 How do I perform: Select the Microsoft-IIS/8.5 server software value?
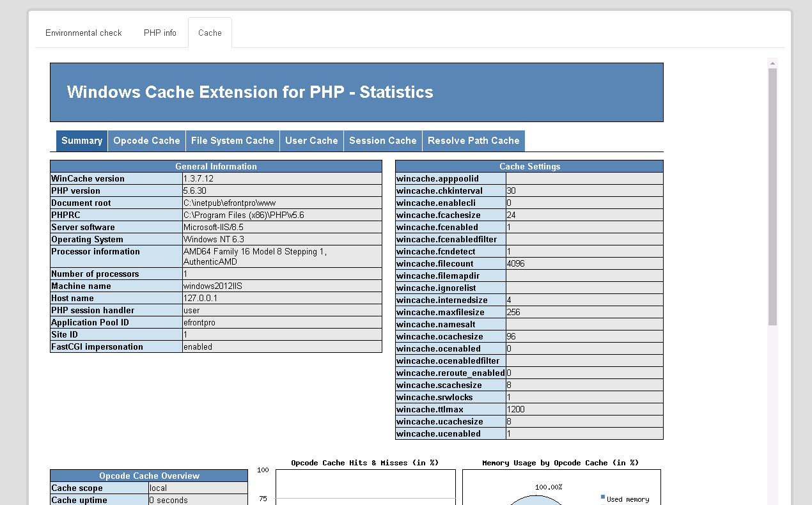214,227
